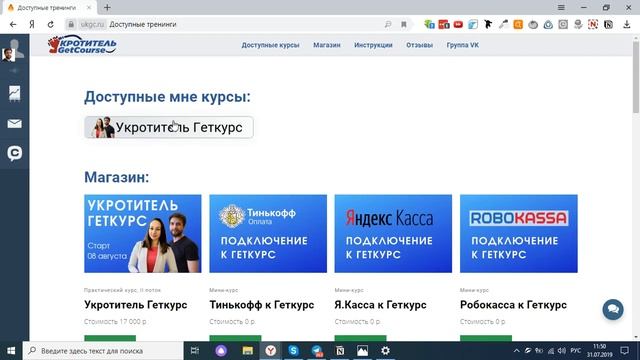This screenshot has width=640, height=360.
Task: Open the volume control in the tray
Action: (x=562, y=351)
